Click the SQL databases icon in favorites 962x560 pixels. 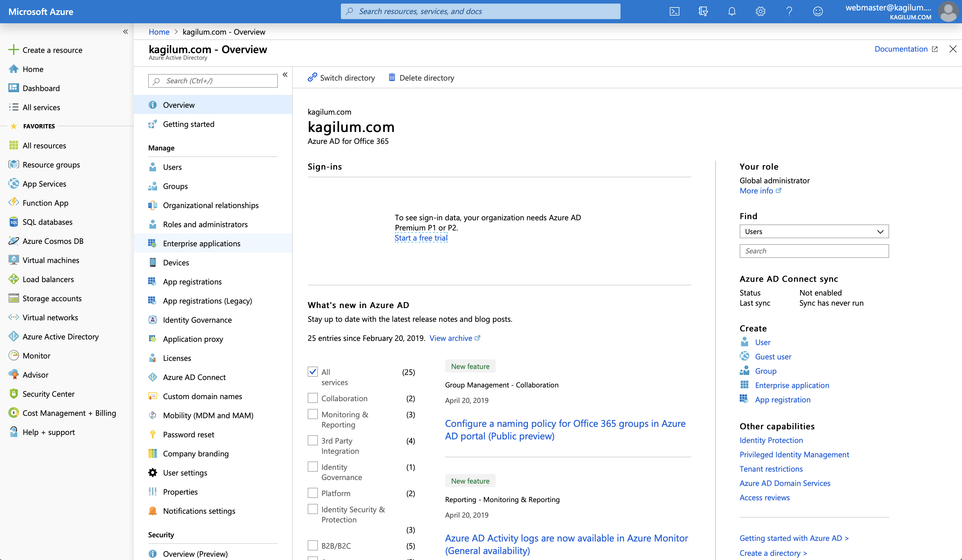pyautogui.click(x=13, y=221)
